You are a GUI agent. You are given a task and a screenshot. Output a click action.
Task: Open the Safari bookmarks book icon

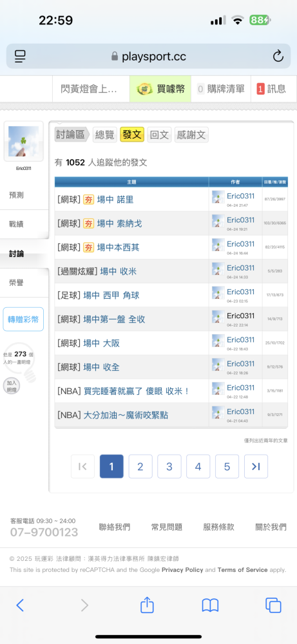point(210,605)
